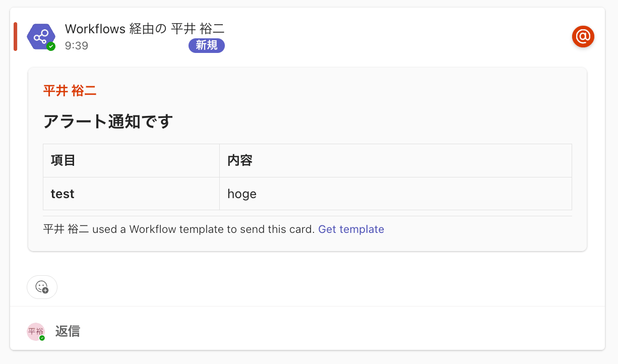Click the card footer text about Workflow template
The image size is (618, 364).
[x=179, y=229]
